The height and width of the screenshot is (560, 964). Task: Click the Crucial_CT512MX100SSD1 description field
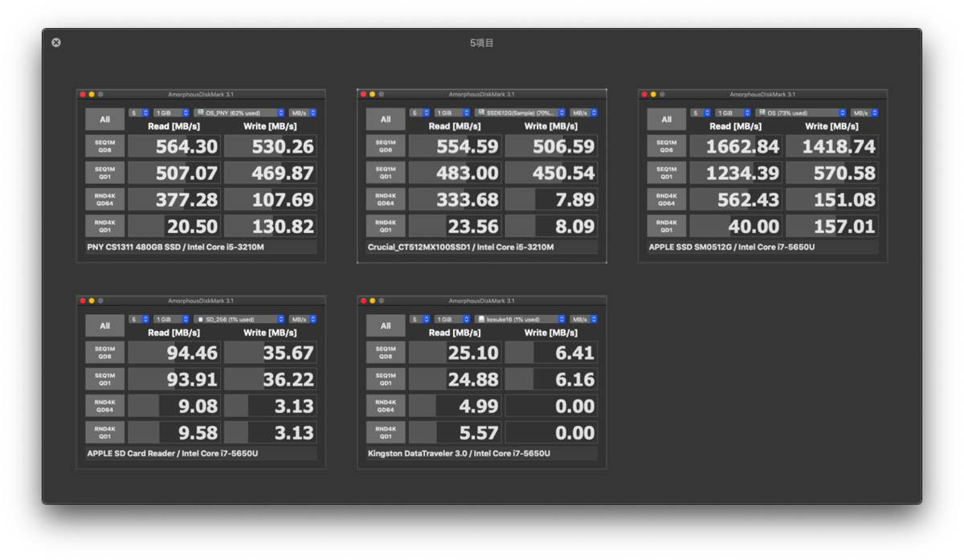pos(482,247)
